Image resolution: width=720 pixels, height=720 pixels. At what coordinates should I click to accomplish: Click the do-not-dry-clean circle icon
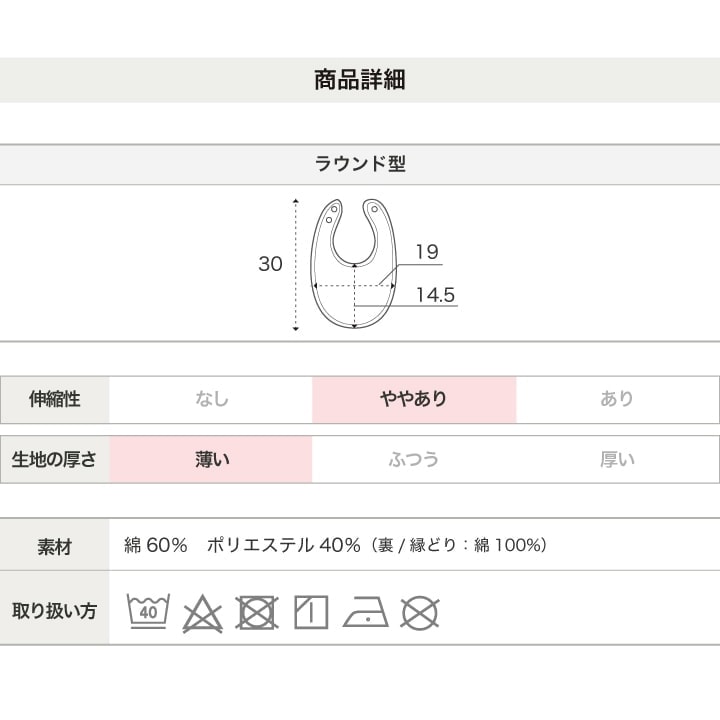coord(420,613)
